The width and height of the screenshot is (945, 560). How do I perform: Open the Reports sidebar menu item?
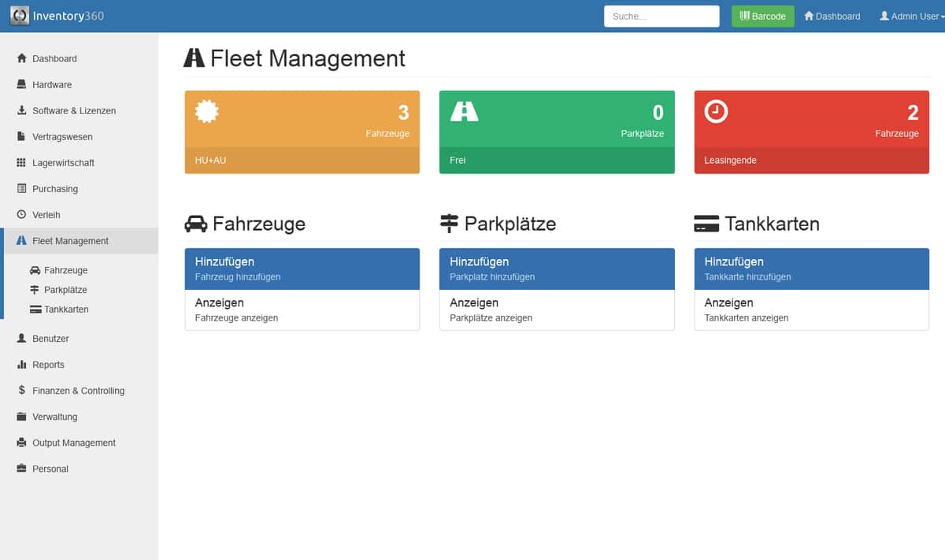point(47,364)
